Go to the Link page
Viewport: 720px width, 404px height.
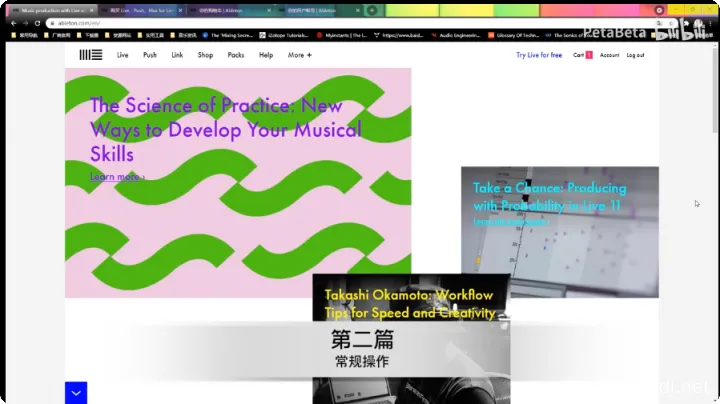[177, 55]
